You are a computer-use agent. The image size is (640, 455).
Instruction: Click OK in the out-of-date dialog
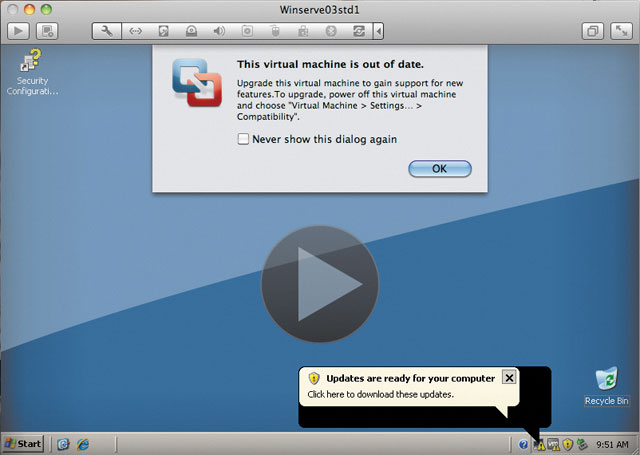(440, 169)
